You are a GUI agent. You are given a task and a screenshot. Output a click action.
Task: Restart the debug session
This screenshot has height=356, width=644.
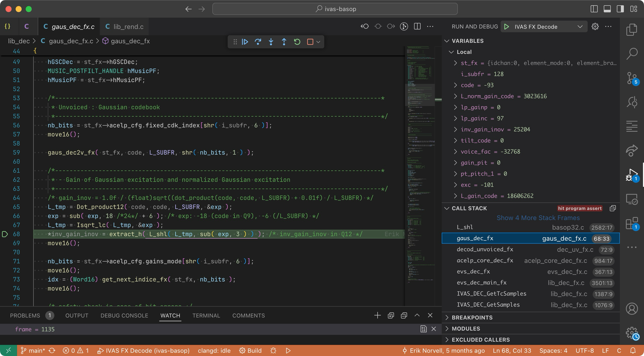click(297, 42)
